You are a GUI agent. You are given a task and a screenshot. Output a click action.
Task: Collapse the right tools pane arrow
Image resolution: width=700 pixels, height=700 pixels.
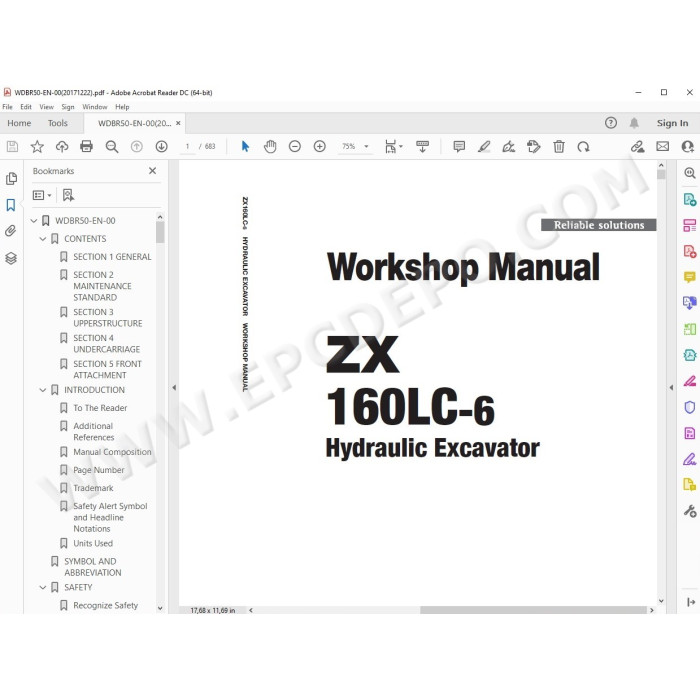click(x=671, y=388)
